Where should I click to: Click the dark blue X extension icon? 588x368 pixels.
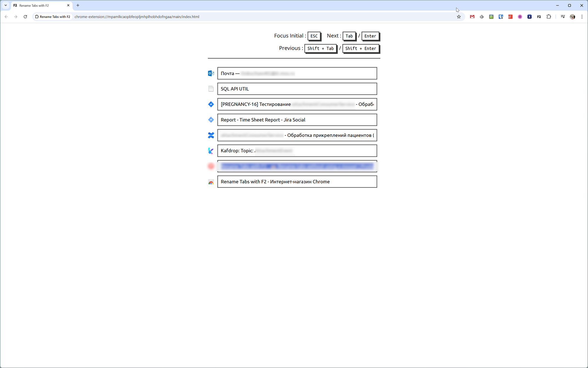click(x=529, y=17)
